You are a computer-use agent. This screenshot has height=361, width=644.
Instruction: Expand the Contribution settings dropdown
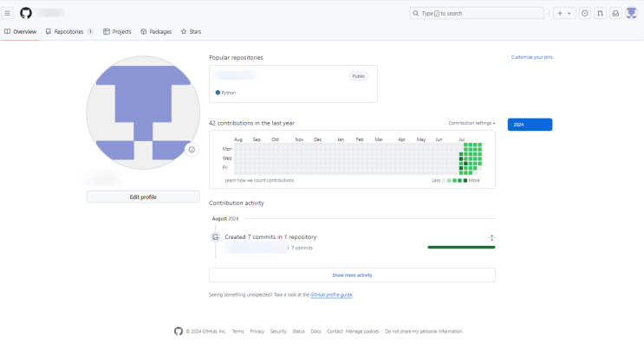[x=472, y=124]
